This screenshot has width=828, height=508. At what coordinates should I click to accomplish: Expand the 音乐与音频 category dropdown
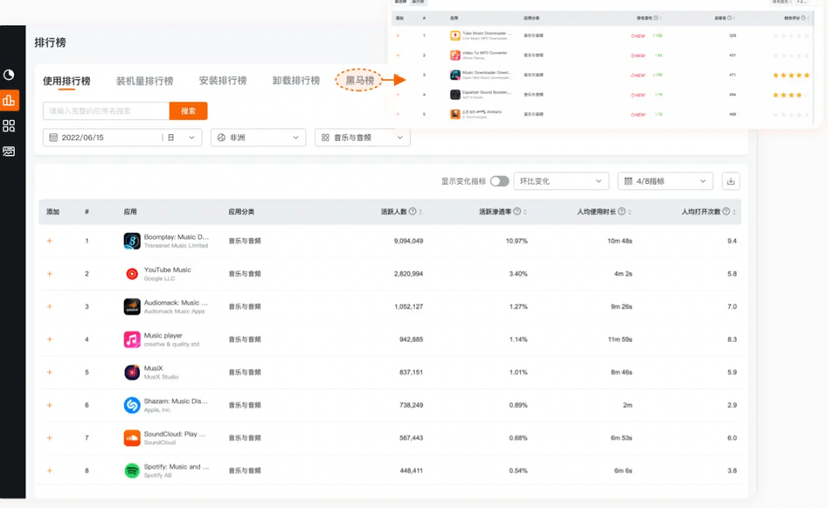pos(362,137)
